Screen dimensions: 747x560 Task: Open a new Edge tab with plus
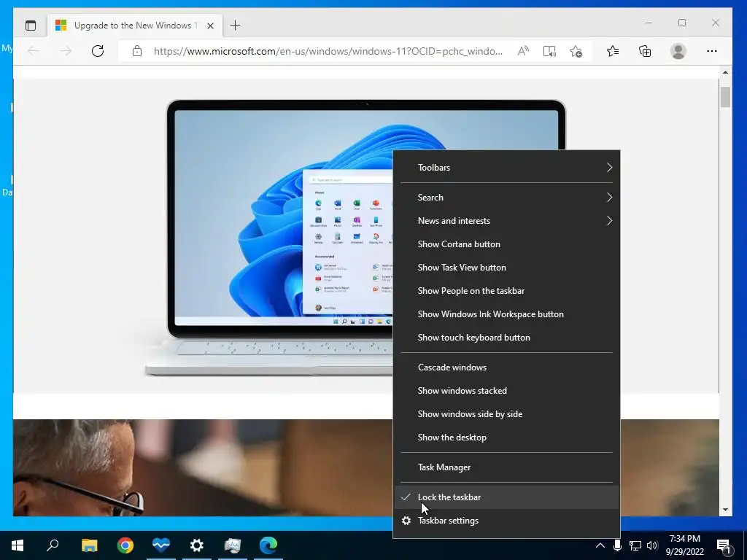pyautogui.click(x=235, y=26)
